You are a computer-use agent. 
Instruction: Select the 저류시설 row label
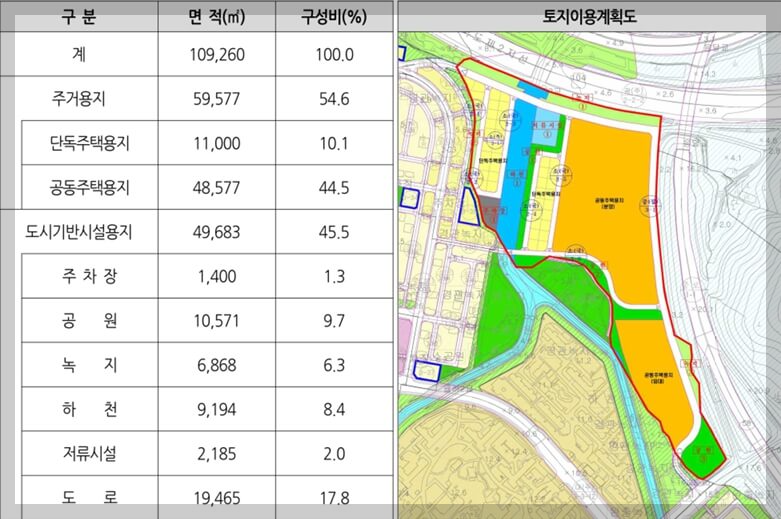(x=90, y=453)
